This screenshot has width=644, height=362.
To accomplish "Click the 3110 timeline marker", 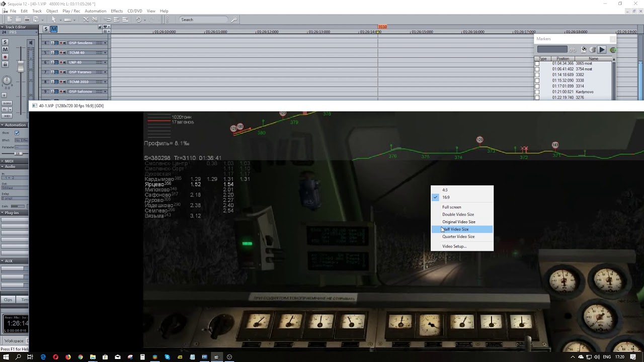I will click(382, 27).
